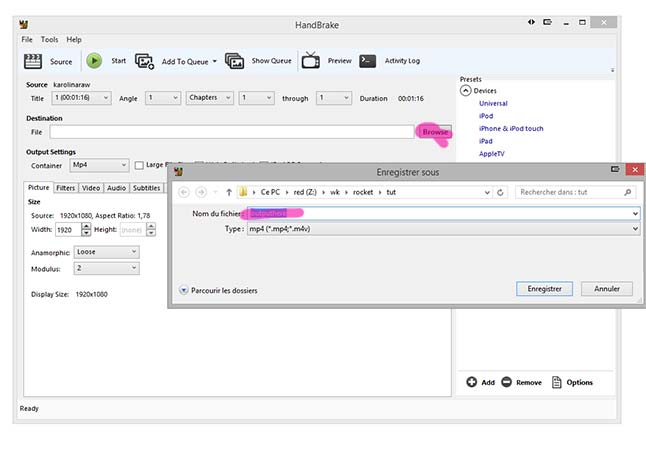Go back in the Enregistrer sous dialog

point(184,192)
